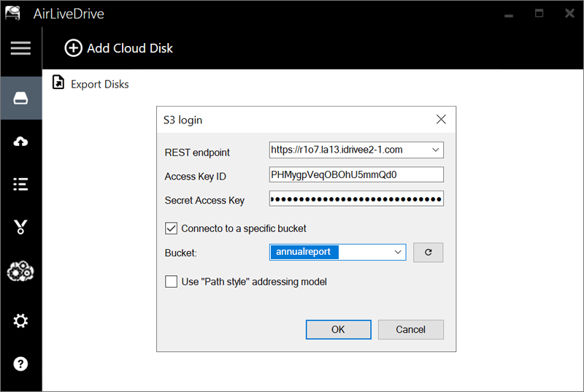584x392 pixels.
Task: Open the single gear settings icon
Action: point(20,320)
